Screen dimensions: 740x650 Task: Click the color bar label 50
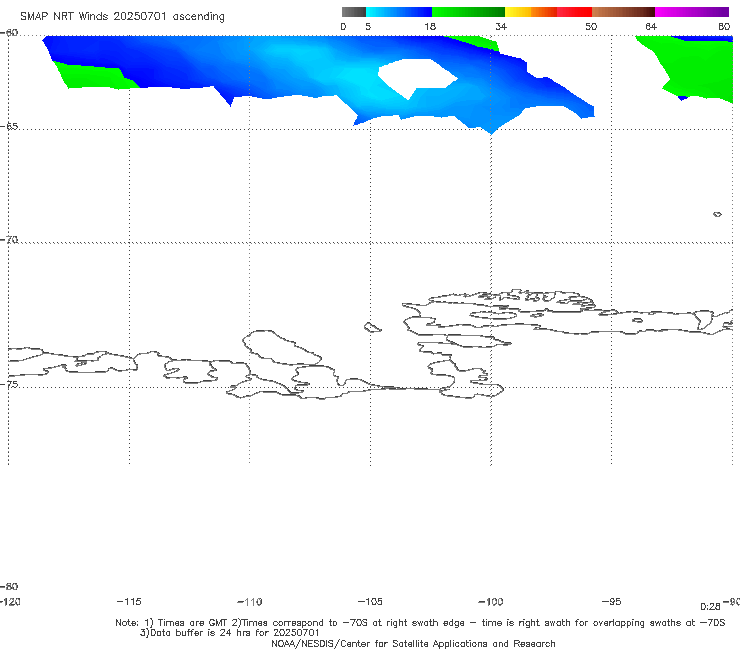591,26
